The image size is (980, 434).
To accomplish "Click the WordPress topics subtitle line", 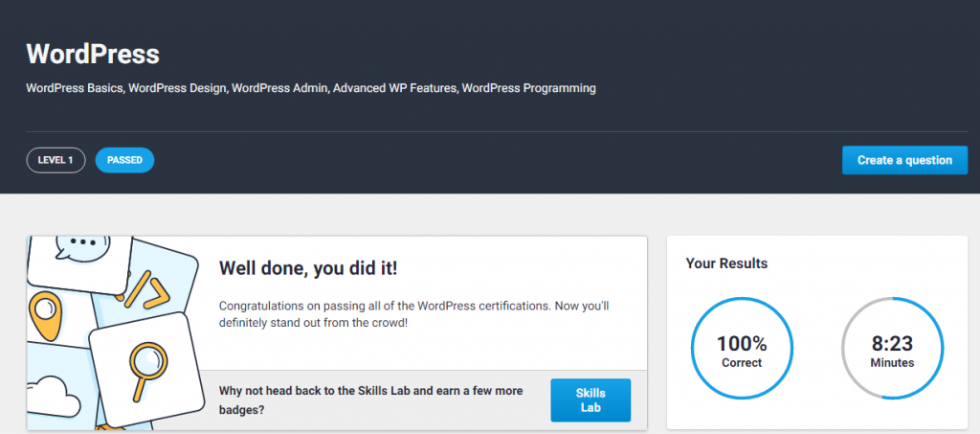I will pos(311,88).
